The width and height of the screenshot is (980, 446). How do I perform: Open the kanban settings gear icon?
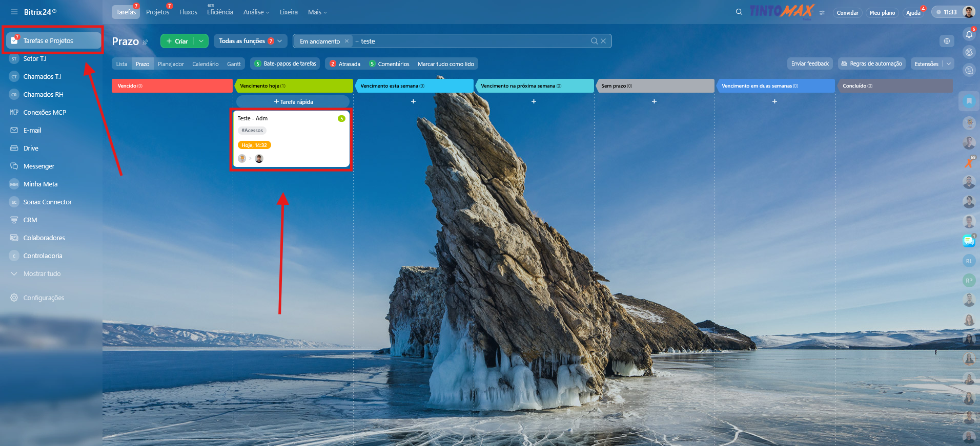(947, 41)
